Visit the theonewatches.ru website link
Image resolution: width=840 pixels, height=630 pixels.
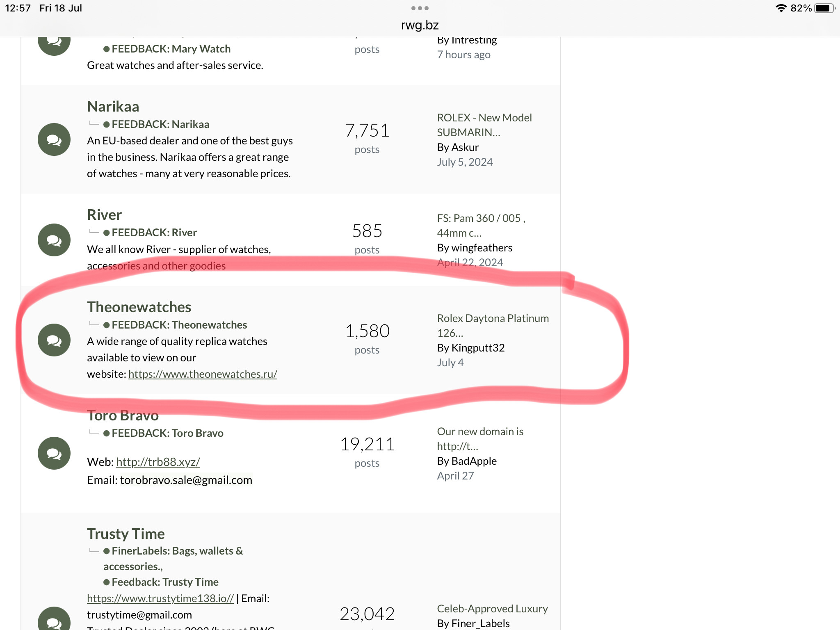pyautogui.click(x=203, y=374)
